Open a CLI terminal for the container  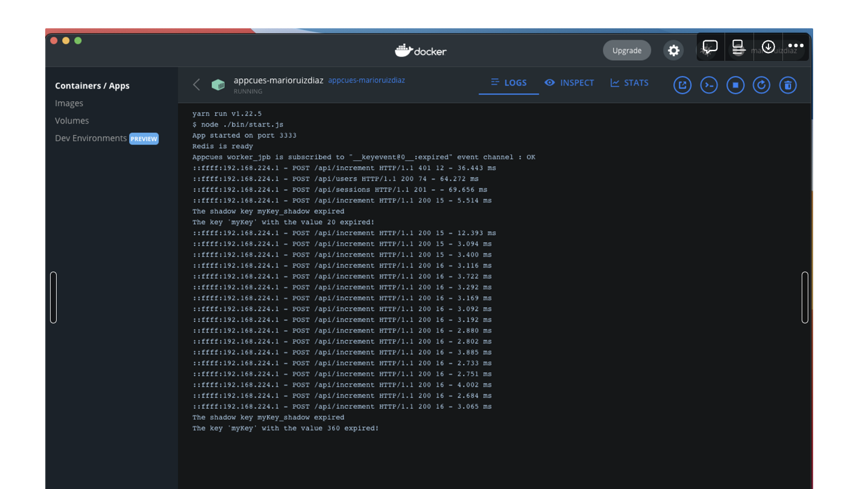pyautogui.click(x=708, y=85)
